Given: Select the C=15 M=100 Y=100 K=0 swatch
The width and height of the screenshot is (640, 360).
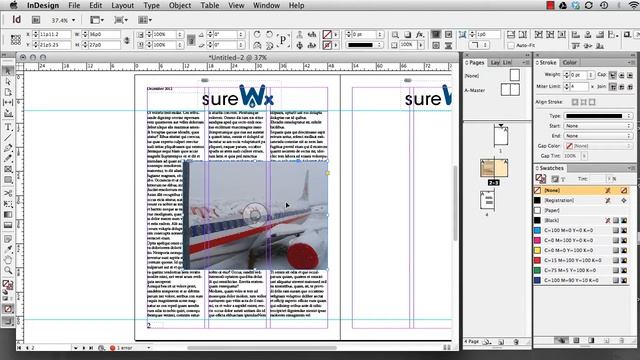Looking at the screenshot, I should 582,260.
